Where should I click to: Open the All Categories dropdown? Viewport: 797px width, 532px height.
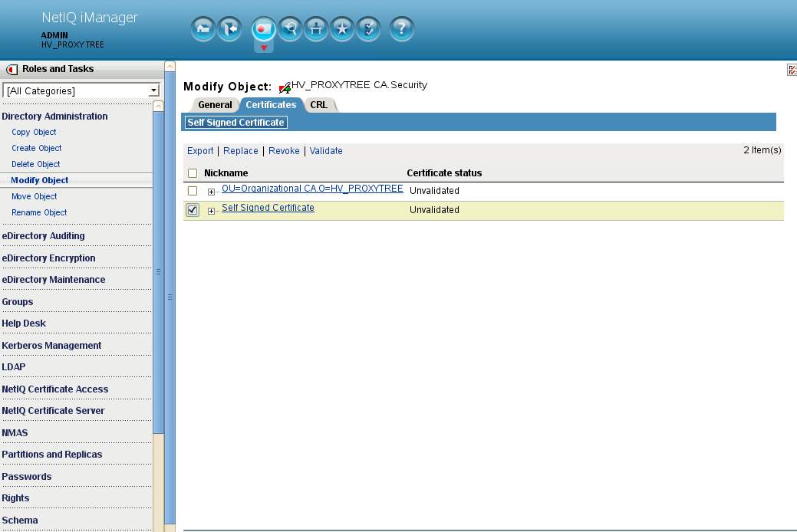click(81, 91)
